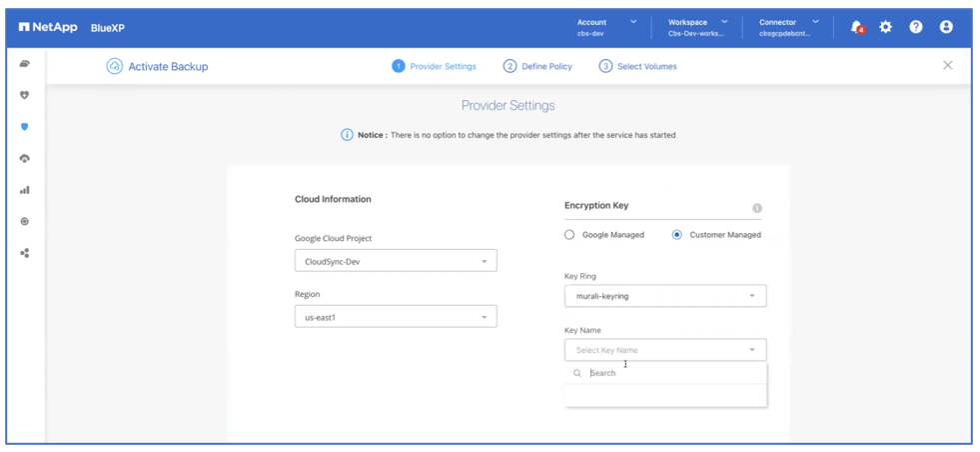The image size is (980, 452).
Task: Open the Account cbs-dev selector
Action: (605, 27)
